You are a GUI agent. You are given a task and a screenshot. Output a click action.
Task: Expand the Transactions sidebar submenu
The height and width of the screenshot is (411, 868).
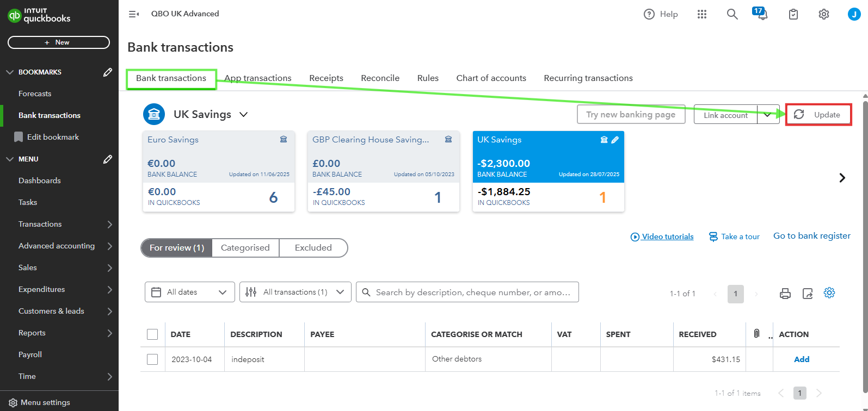tap(109, 224)
